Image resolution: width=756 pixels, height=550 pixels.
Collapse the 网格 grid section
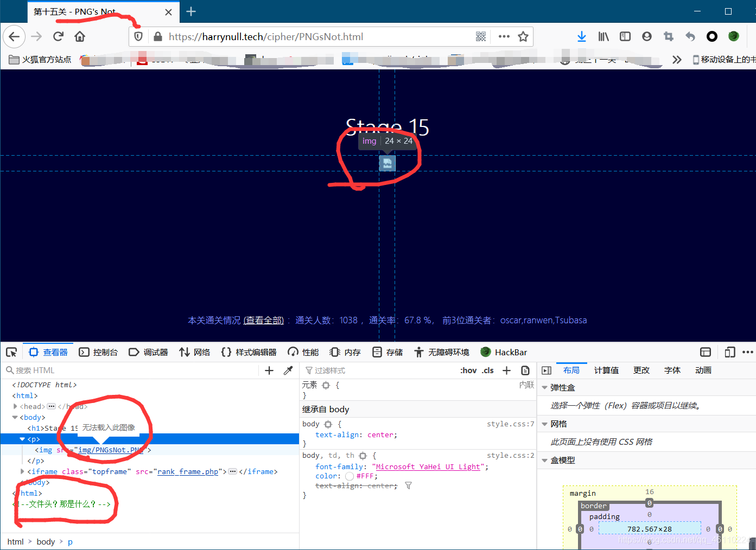[545, 424]
